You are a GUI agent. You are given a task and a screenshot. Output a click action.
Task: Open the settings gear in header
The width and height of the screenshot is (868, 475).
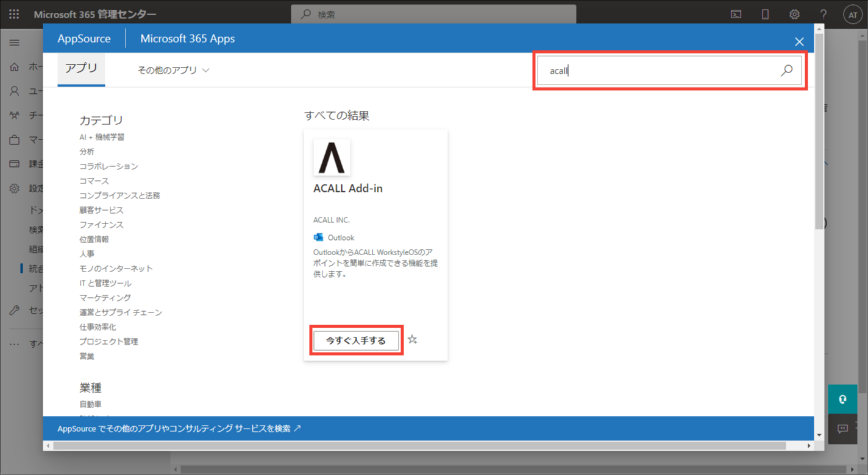[x=794, y=15]
